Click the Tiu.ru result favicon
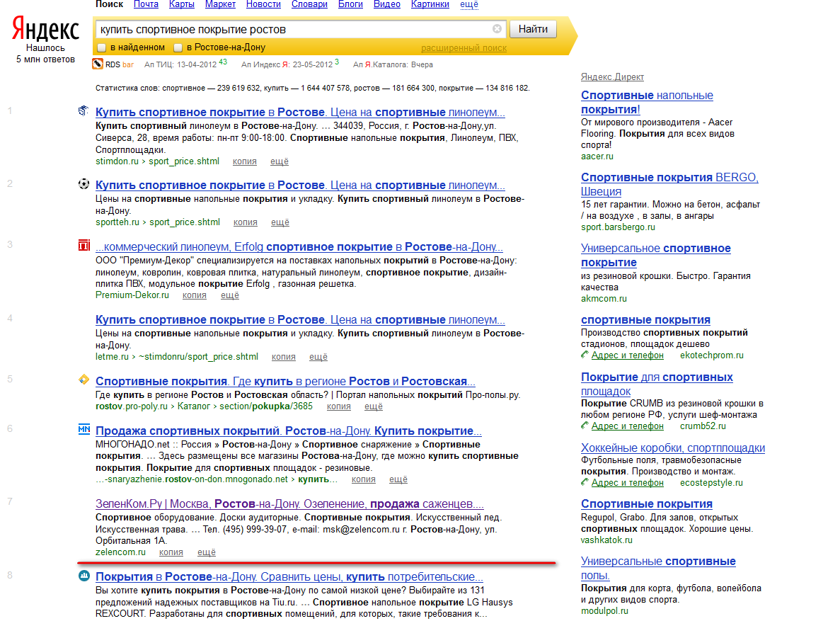Viewport: 840px width, 621px height. click(84, 576)
